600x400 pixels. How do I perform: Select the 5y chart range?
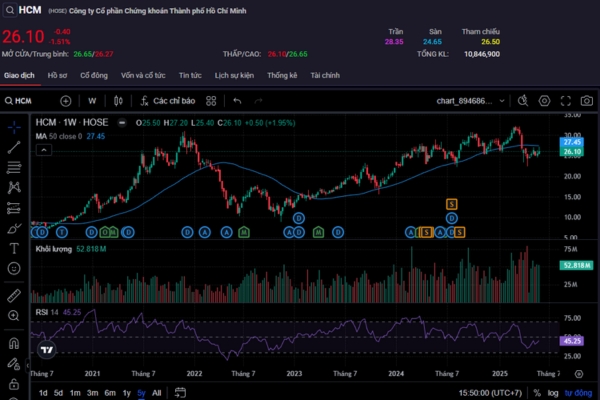tap(141, 393)
